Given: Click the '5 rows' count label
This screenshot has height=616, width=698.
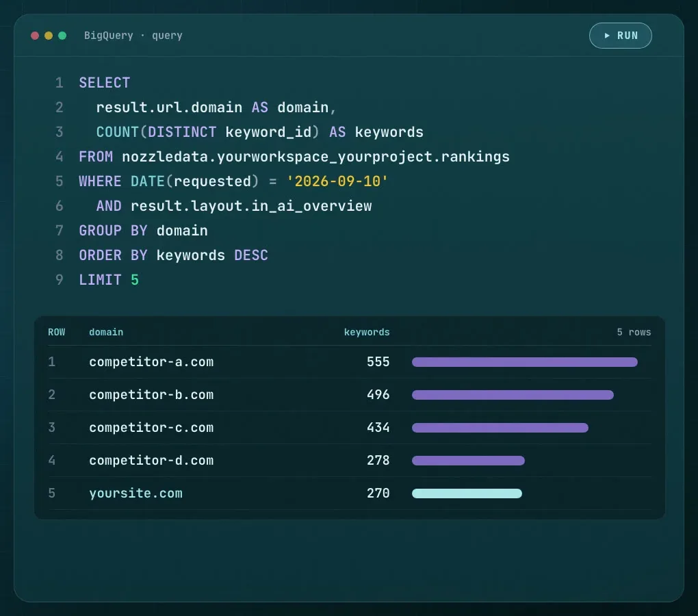Looking at the screenshot, I should (634, 332).
